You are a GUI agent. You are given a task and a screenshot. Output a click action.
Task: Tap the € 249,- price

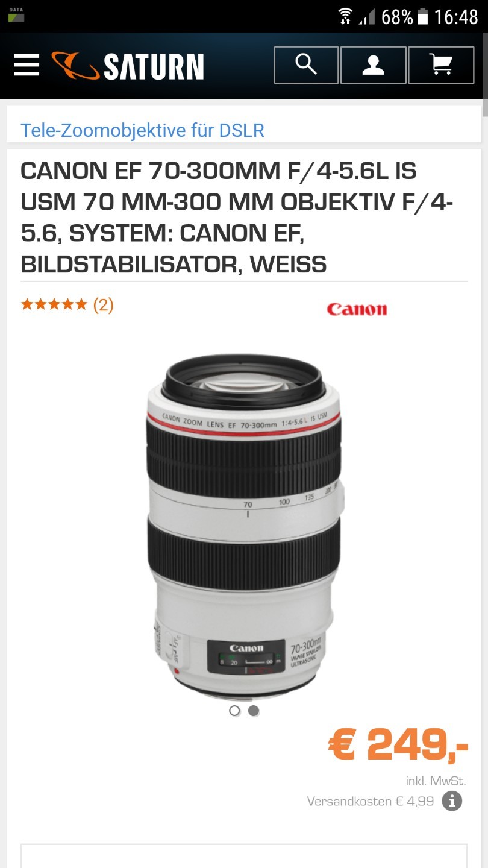[x=398, y=745]
